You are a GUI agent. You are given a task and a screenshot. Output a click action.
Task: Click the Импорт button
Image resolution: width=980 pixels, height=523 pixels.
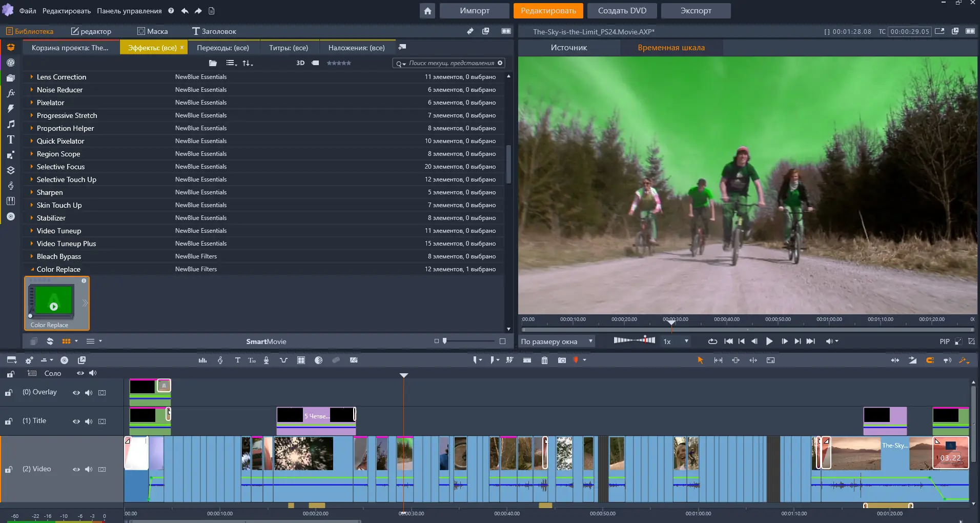(474, 11)
